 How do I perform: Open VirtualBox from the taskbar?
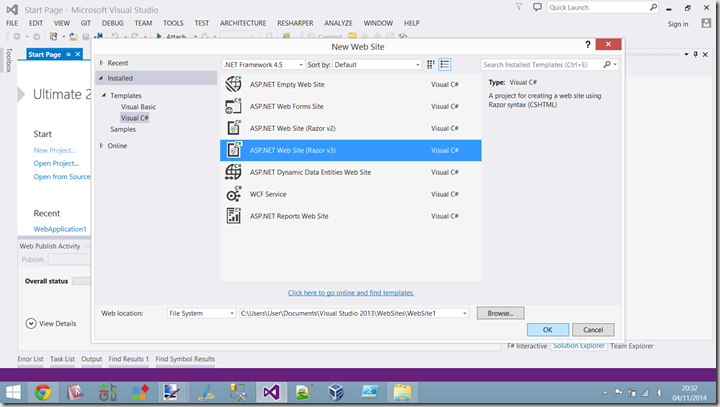pos(336,393)
